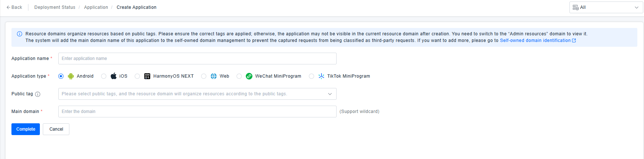The height and width of the screenshot is (159, 644).
Task: Open the Public tag dropdown
Action: pyautogui.click(x=197, y=94)
